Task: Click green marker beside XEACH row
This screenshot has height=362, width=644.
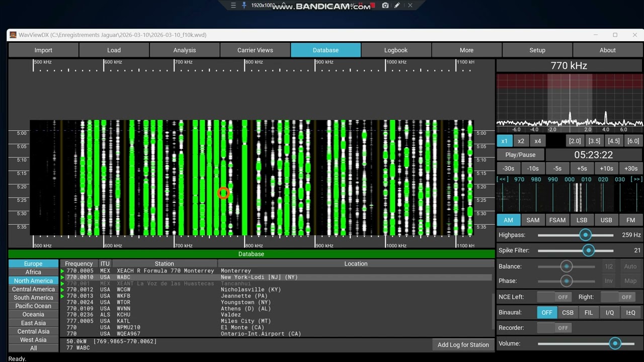Action: pyautogui.click(x=62, y=271)
